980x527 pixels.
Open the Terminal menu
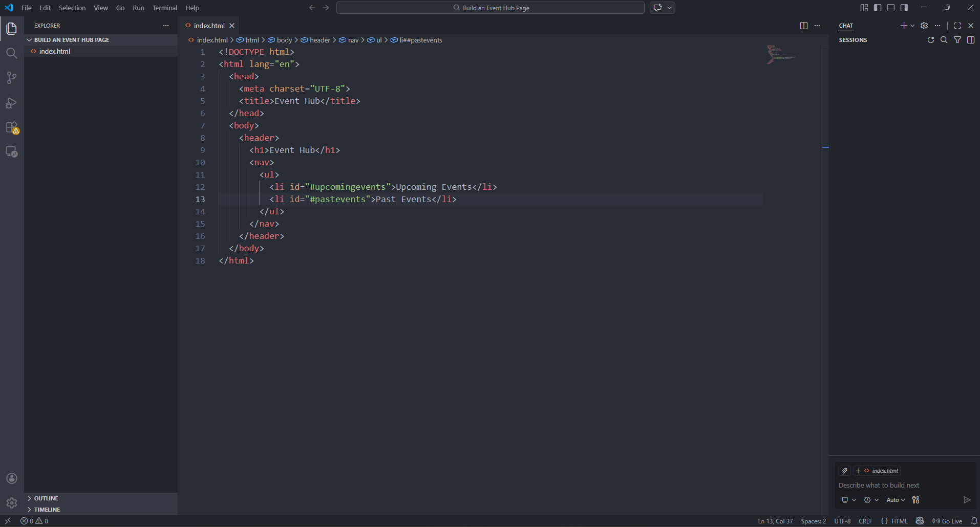click(164, 8)
